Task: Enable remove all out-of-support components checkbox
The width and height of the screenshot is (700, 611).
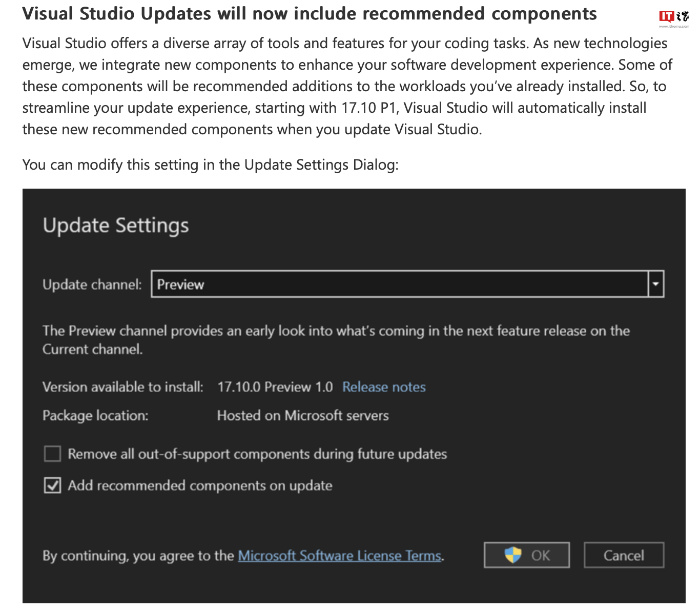Action: (52, 454)
